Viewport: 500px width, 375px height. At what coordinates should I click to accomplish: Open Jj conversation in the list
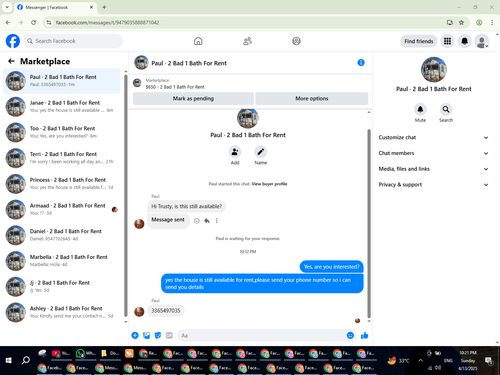(x=62, y=286)
